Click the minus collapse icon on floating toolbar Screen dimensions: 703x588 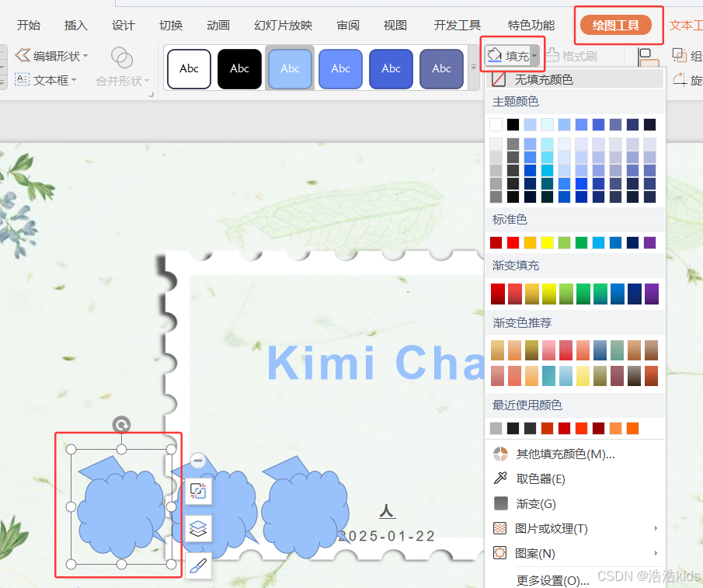[198, 460]
